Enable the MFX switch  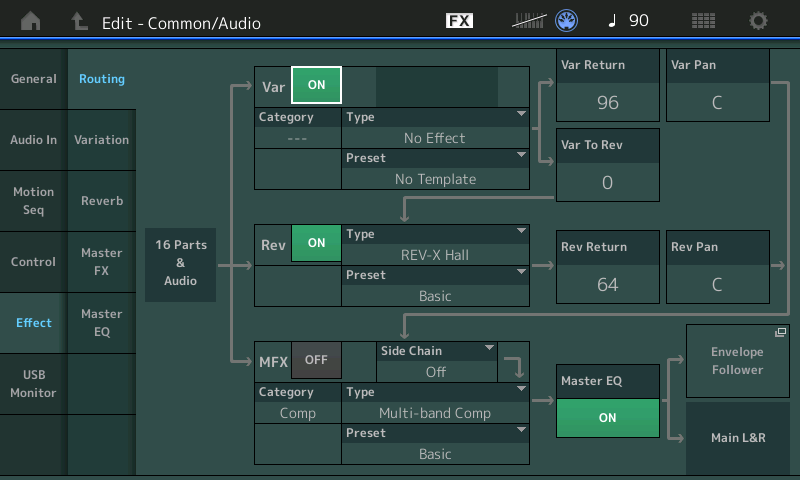(316, 360)
